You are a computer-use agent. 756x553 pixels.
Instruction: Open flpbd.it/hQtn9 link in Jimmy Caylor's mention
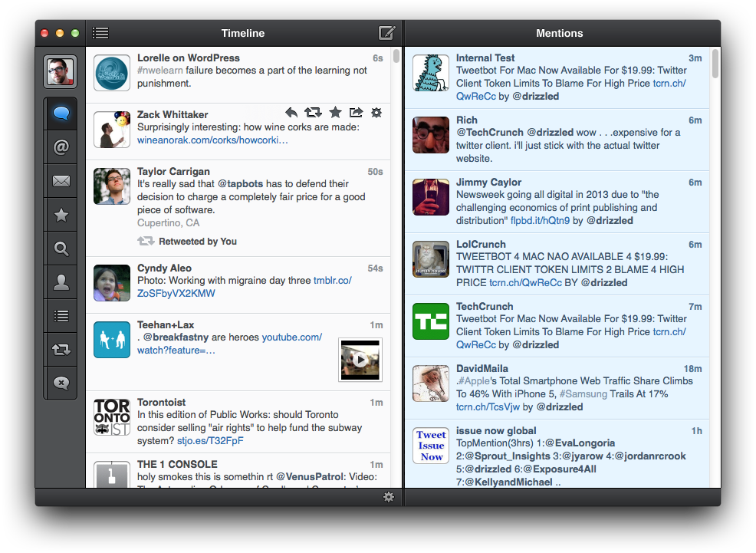540,221
